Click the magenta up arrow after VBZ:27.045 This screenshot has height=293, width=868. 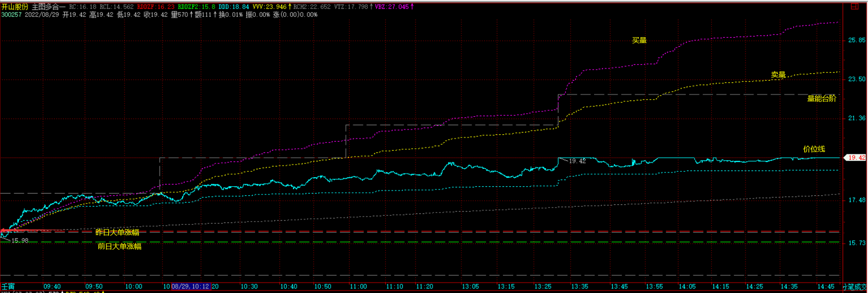[412, 7]
